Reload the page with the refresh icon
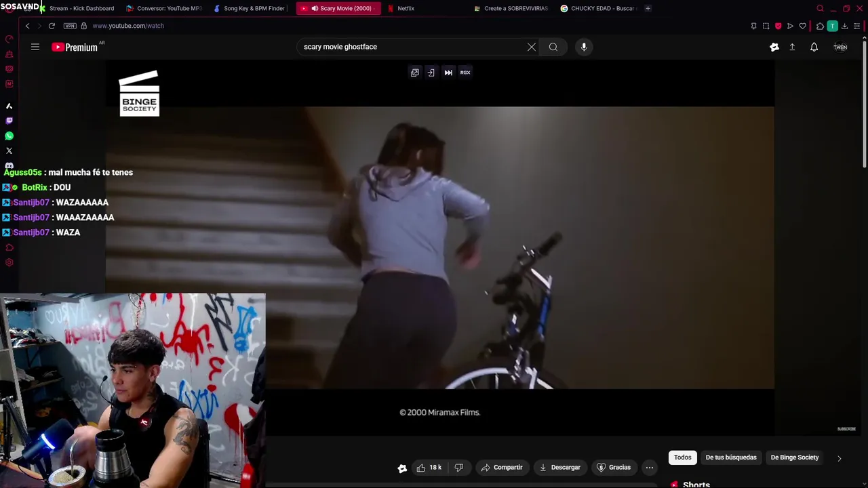 pos(52,26)
